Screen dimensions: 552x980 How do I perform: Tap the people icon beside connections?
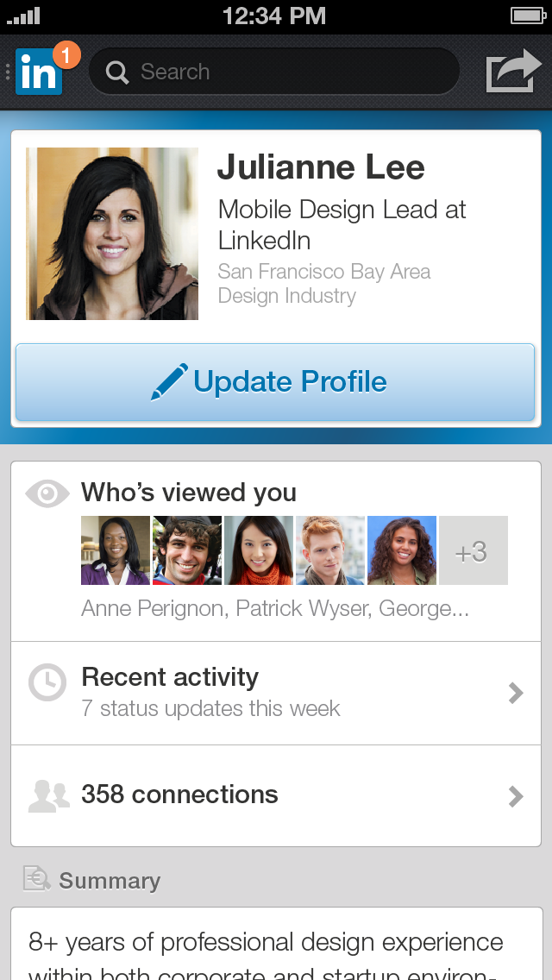coord(48,795)
